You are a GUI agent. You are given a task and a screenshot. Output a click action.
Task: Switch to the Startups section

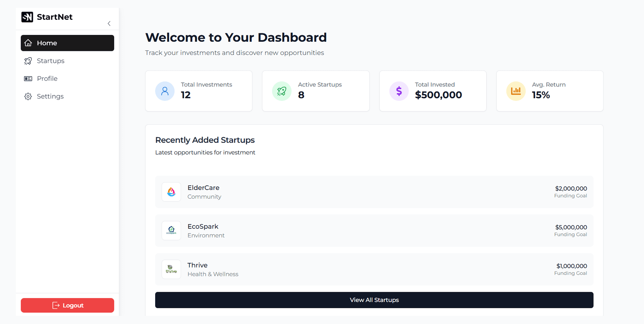[51, 61]
